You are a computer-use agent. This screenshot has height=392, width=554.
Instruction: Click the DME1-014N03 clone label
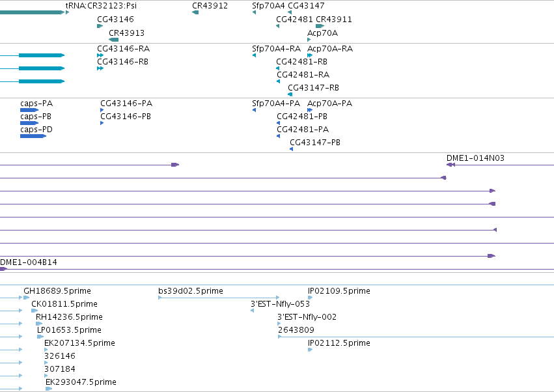point(476,158)
